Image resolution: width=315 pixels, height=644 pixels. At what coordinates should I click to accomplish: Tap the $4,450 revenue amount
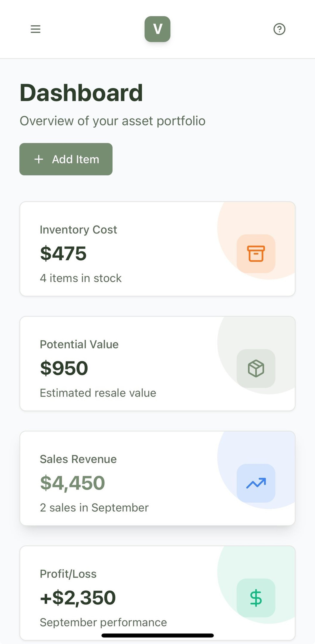click(x=72, y=483)
